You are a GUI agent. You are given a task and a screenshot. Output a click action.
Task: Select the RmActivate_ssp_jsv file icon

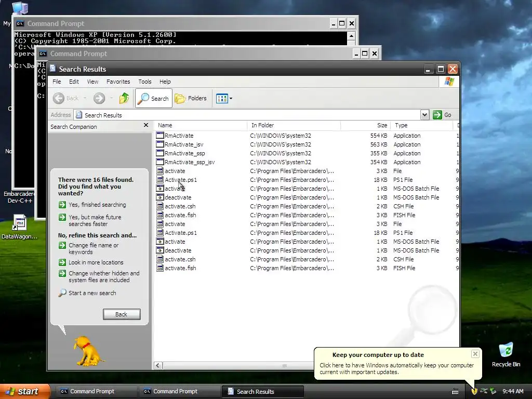point(160,162)
